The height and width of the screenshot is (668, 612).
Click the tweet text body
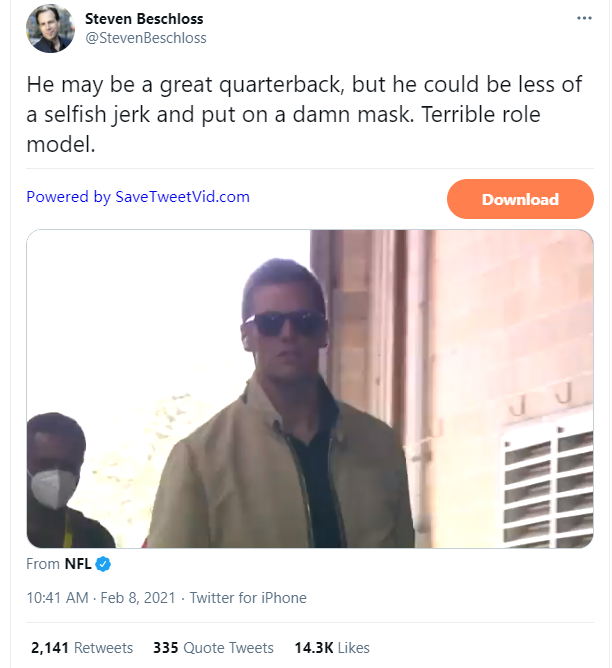click(x=300, y=114)
